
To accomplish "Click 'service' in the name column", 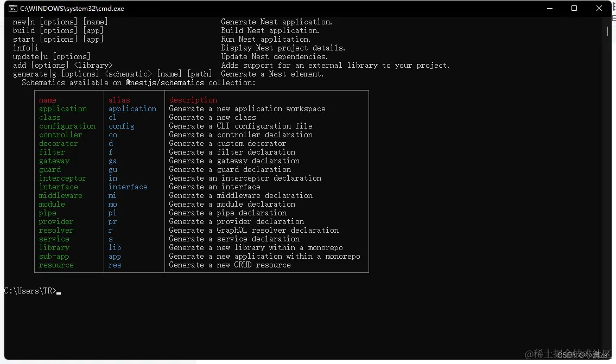I will coord(54,239).
